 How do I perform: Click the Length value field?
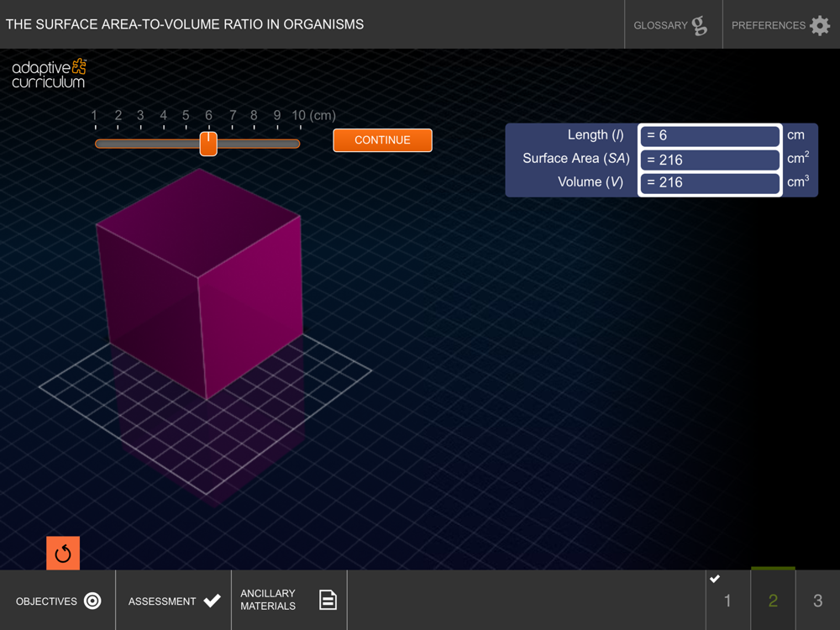[x=710, y=135]
